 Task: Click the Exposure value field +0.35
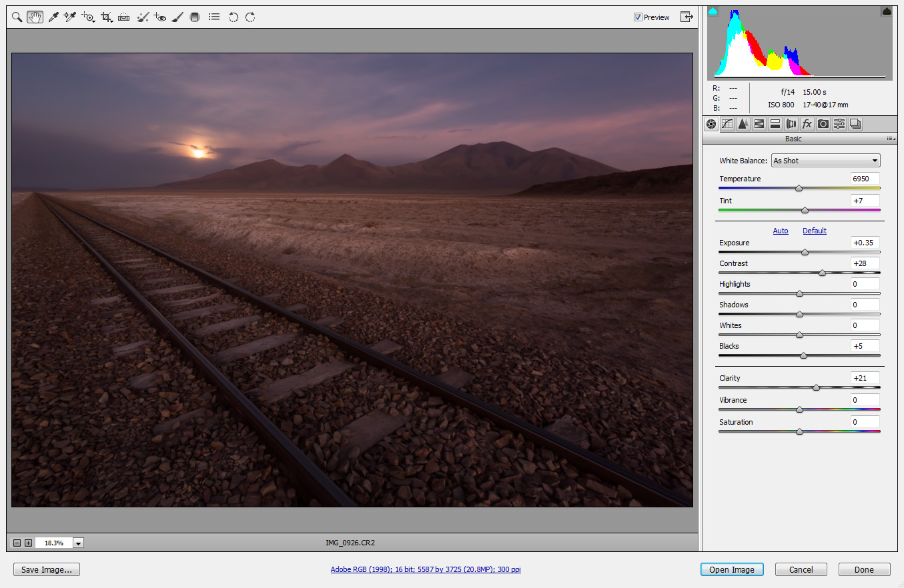coord(865,243)
